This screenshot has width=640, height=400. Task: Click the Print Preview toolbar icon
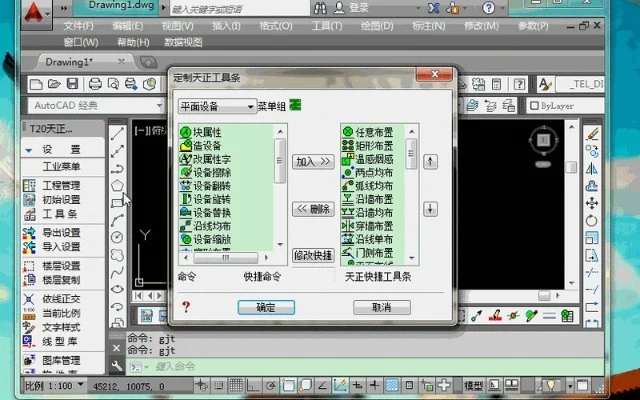click(x=113, y=84)
